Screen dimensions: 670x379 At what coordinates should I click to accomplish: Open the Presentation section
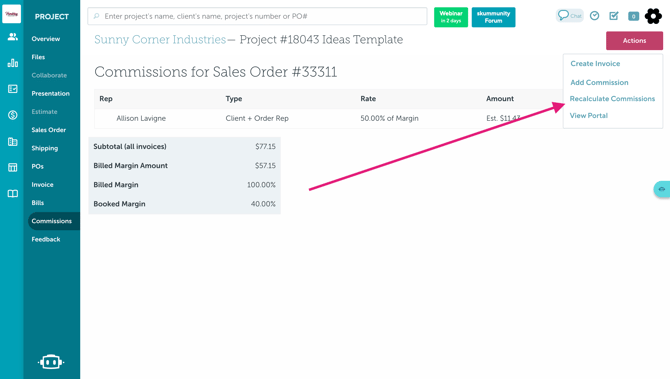coord(50,94)
